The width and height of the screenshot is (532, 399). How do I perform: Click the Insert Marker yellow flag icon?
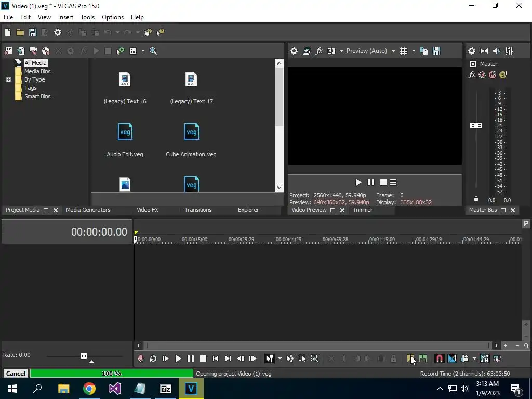tap(410, 358)
